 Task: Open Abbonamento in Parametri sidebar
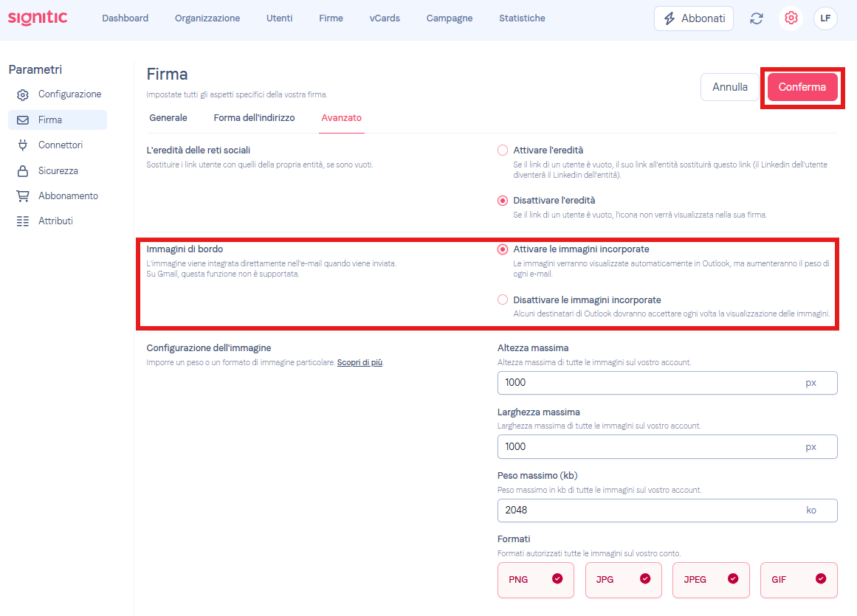[58, 196]
